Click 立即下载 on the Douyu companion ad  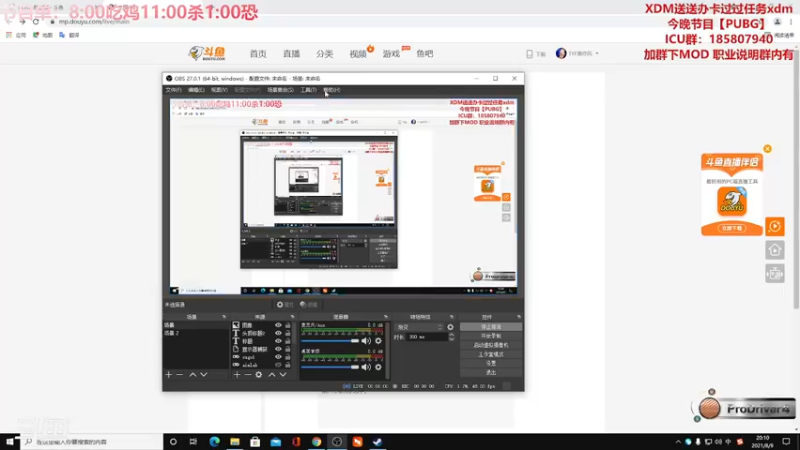point(732,228)
